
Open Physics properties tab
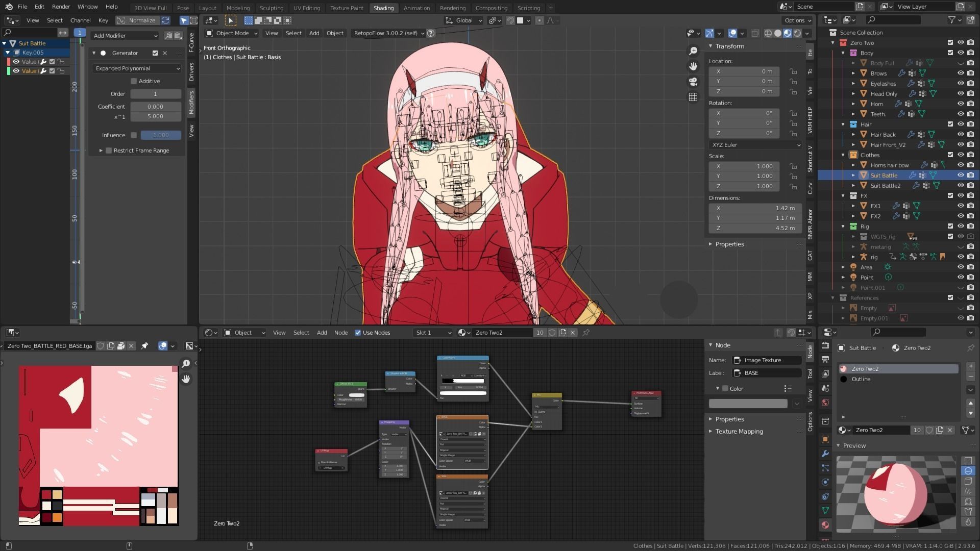click(825, 482)
